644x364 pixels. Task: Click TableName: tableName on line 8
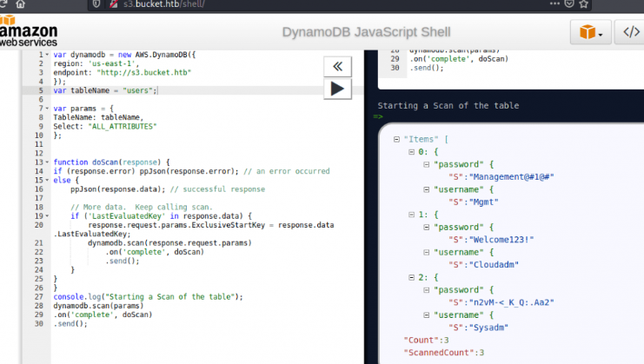(x=98, y=117)
